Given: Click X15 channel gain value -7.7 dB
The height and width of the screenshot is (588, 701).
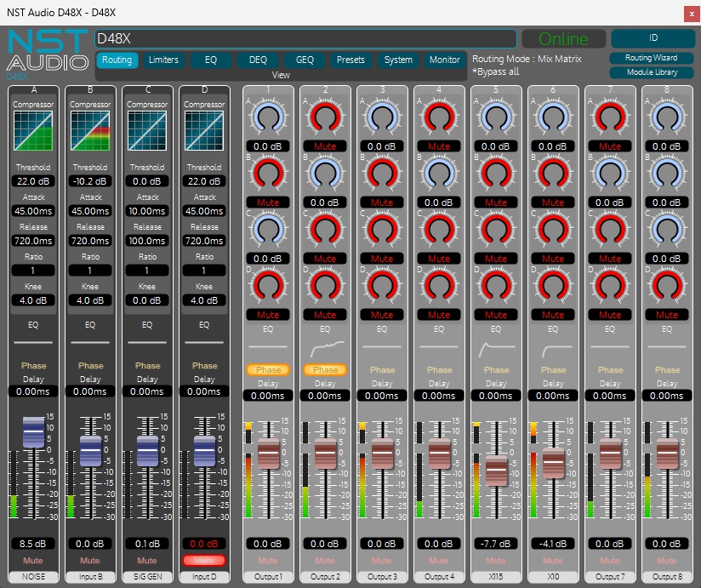Looking at the screenshot, I should point(496,544).
